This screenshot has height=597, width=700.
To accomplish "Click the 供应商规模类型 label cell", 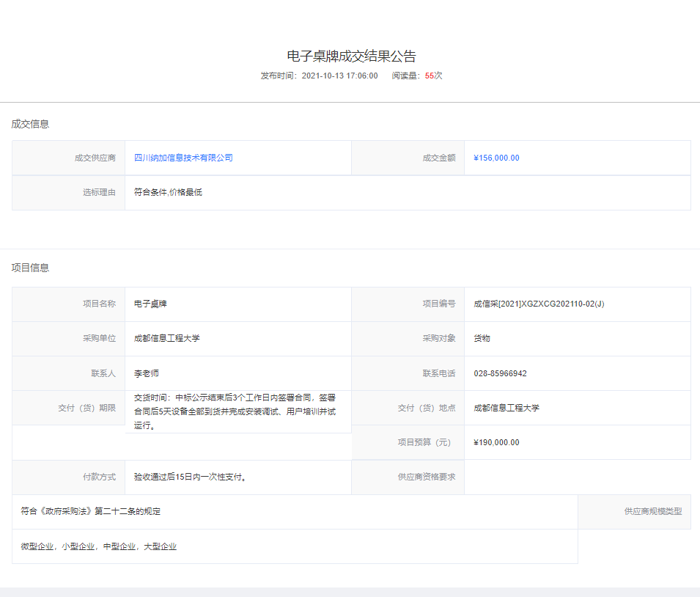I will 652,511.
